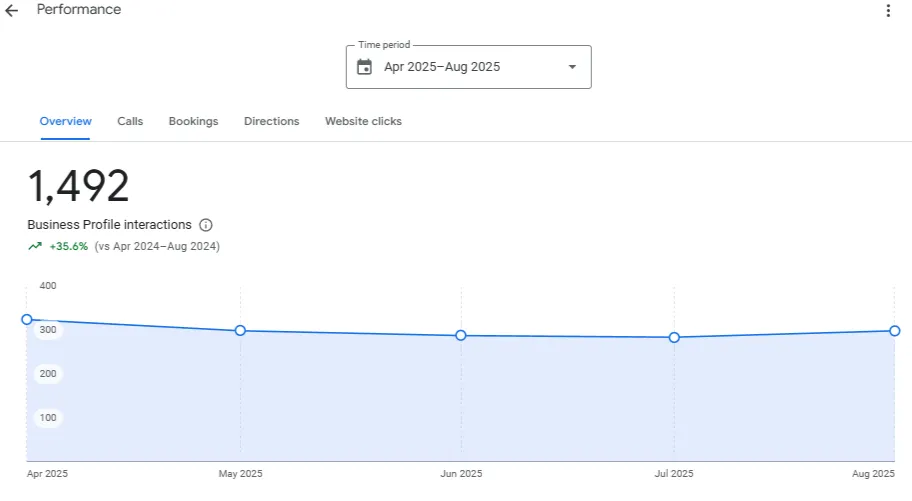Click the info icon next to Business Profile interactions
This screenshot has width=912, height=501.
click(x=206, y=225)
